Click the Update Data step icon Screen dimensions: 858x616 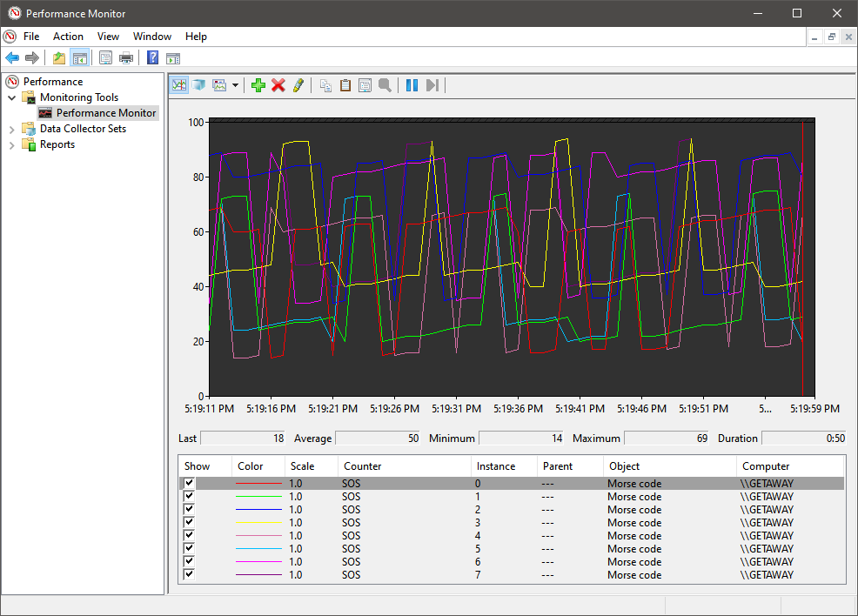point(432,85)
